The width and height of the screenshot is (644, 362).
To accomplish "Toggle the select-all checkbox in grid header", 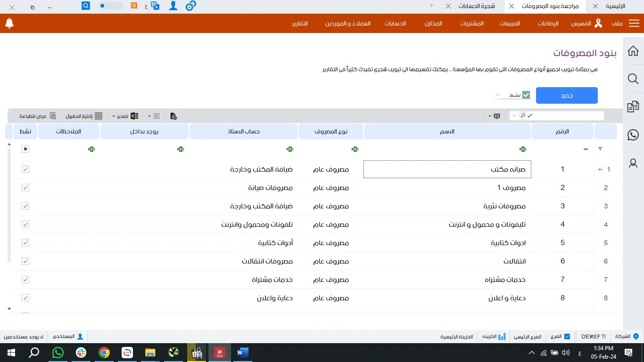I will tap(25, 148).
